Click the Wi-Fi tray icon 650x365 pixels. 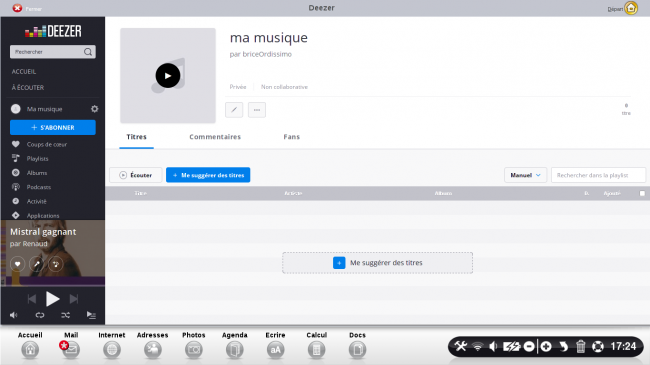pyautogui.click(x=478, y=346)
